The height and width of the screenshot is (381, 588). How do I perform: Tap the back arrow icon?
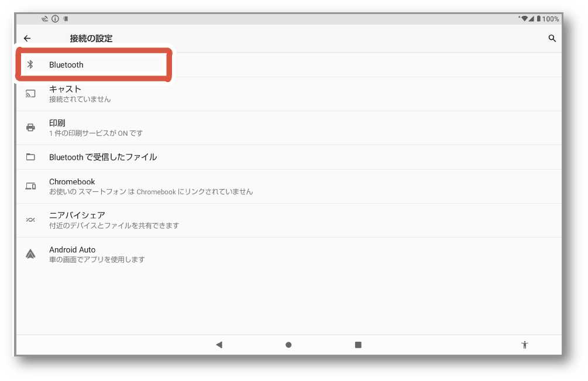[x=27, y=38]
